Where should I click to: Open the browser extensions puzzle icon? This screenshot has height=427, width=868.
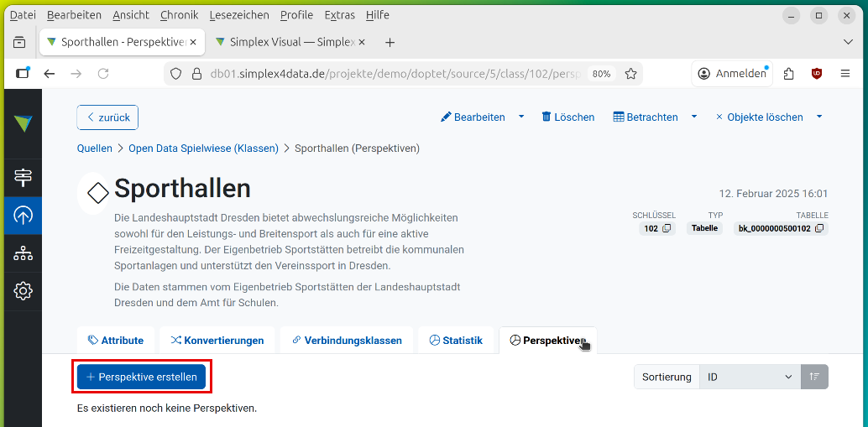point(788,74)
